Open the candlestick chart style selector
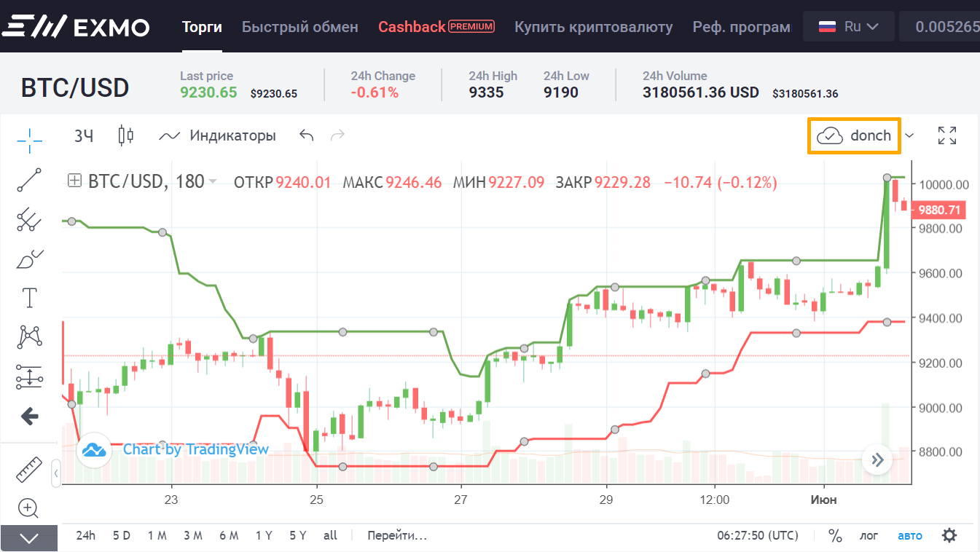 tap(126, 135)
